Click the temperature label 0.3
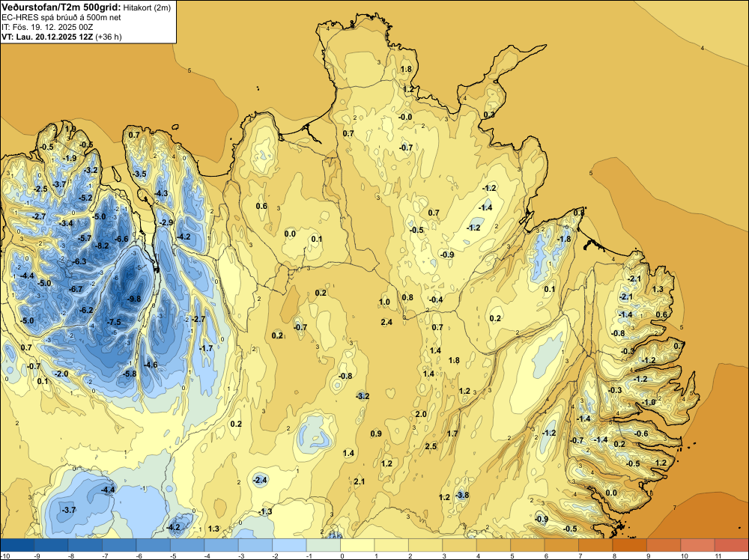This screenshot has width=749, height=560. (x=488, y=115)
